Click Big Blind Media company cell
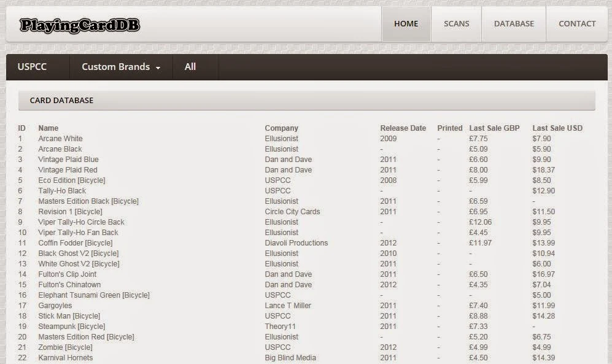This screenshot has width=612, height=364. (290, 358)
